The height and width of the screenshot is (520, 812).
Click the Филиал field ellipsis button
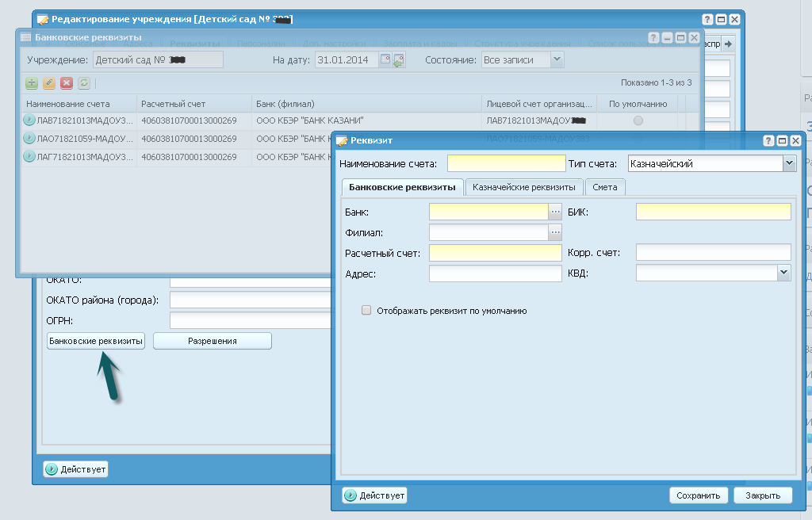pyautogui.click(x=555, y=232)
